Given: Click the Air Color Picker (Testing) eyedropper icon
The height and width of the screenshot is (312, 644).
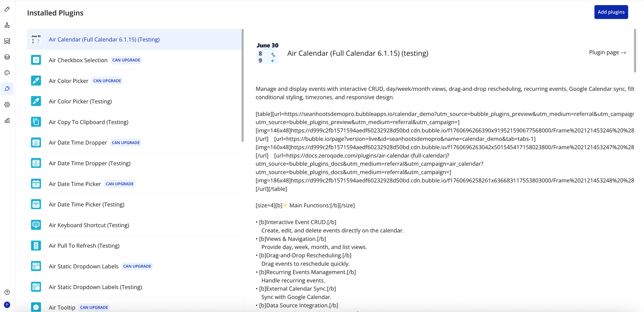Looking at the screenshot, I should (x=36, y=101).
